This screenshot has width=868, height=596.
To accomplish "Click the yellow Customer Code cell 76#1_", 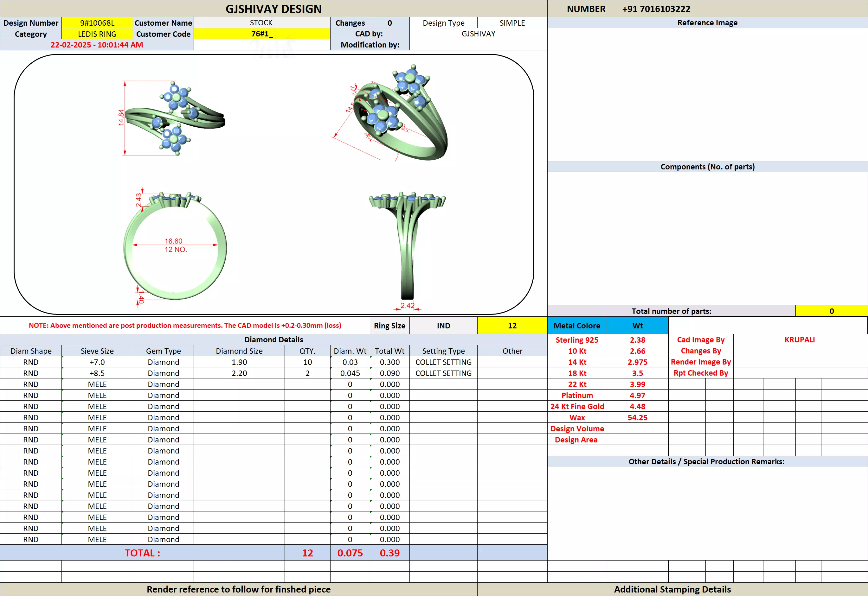I will point(261,34).
